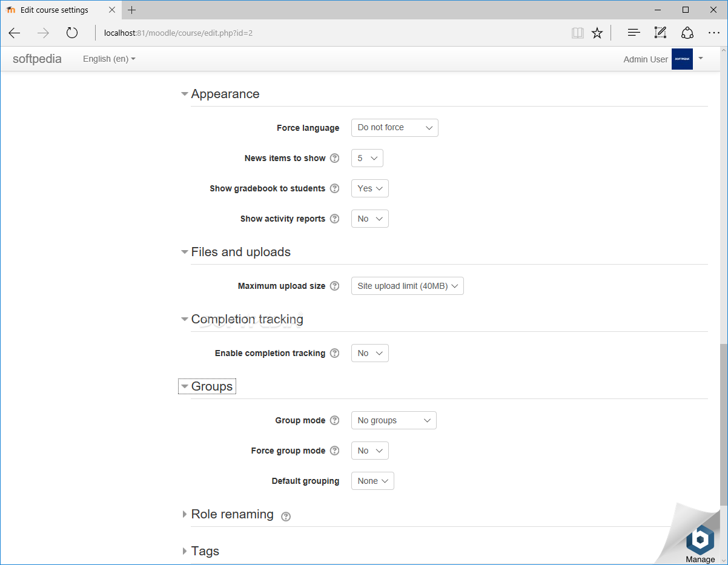This screenshot has width=728, height=565.
Task: Show help for Role renaming
Action: coord(286,517)
